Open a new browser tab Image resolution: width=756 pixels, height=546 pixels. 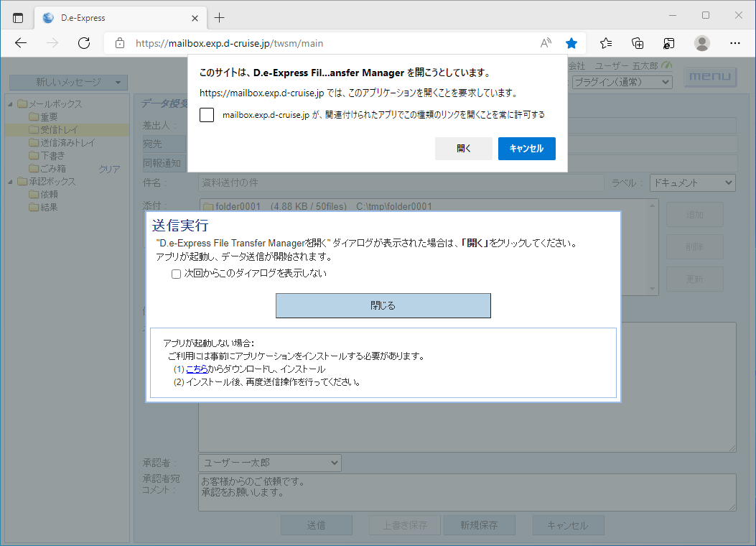click(220, 17)
